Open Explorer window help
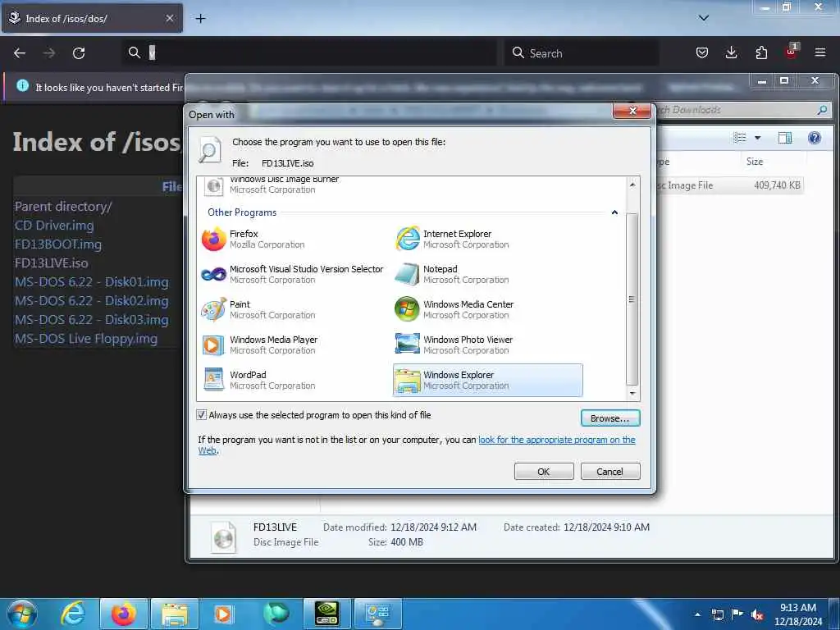 [x=815, y=138]
